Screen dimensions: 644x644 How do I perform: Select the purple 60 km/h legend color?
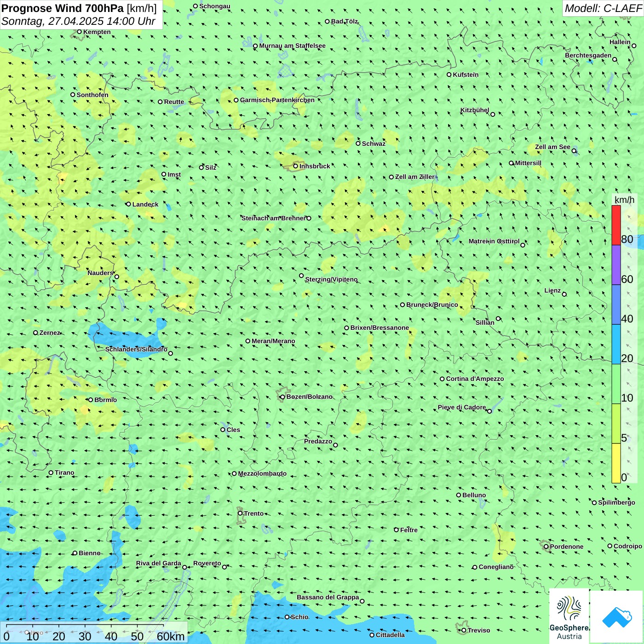pos(616,265)
